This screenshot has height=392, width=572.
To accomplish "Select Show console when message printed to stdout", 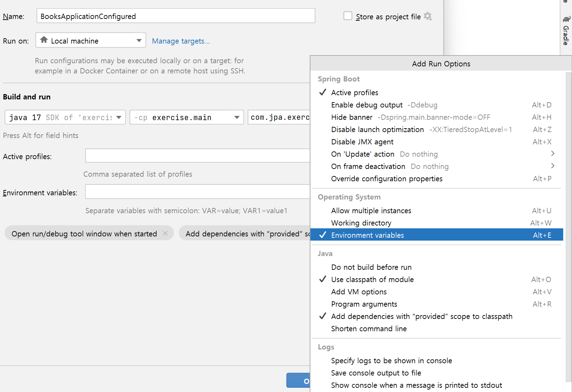I will pos(437,385).
